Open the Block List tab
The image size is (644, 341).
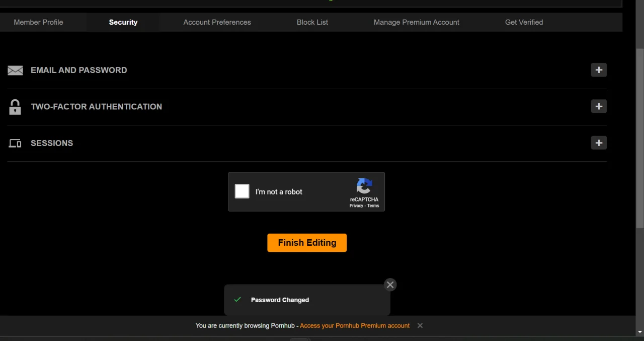pyautogui.click(x=312, y=22)
